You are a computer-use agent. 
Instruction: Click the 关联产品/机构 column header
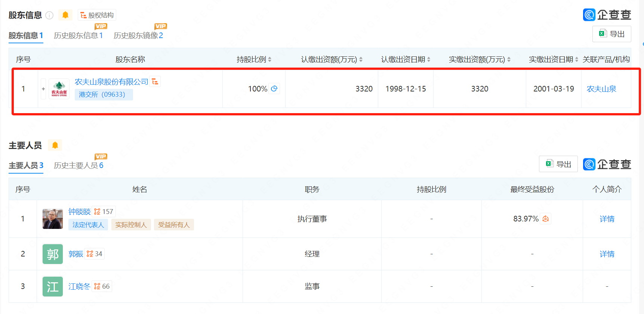(x=606, y=59)
